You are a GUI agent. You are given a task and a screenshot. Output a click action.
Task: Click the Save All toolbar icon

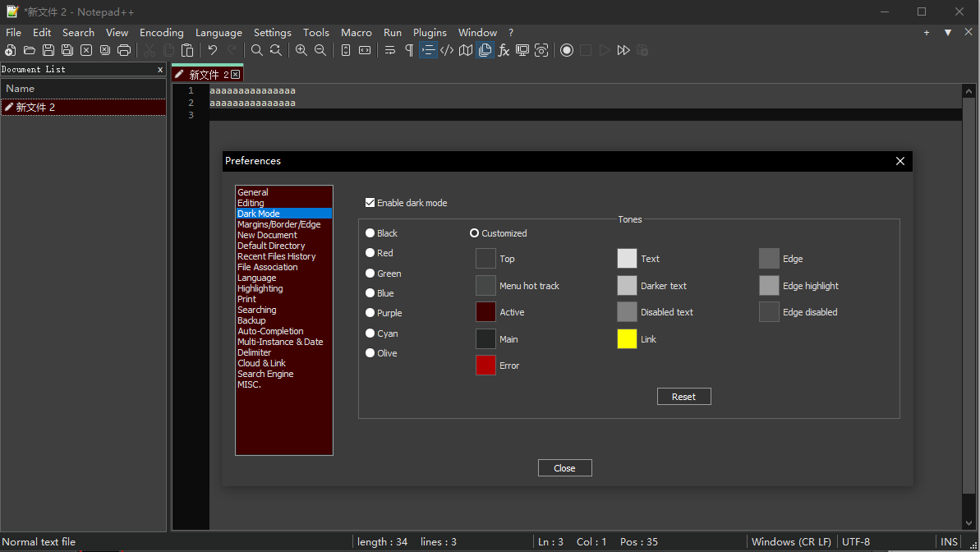pyautogui.click(x=67, y=51)
